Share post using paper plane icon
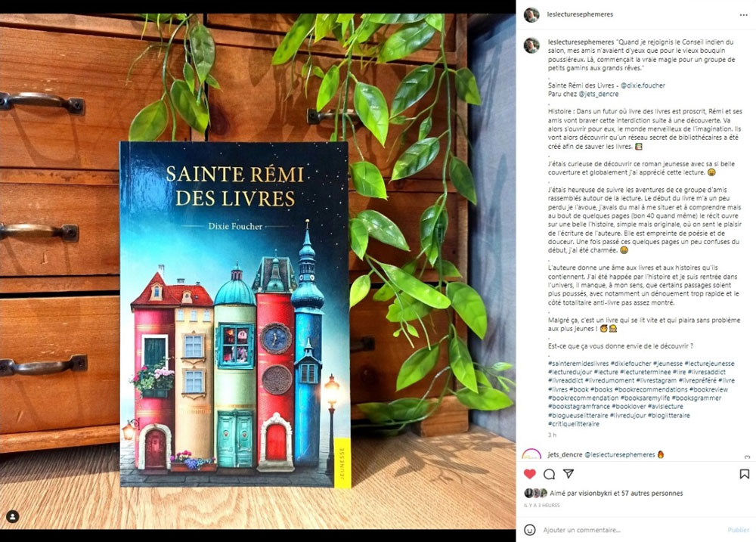This screenshot has height=542, width=756. [569, 473]
